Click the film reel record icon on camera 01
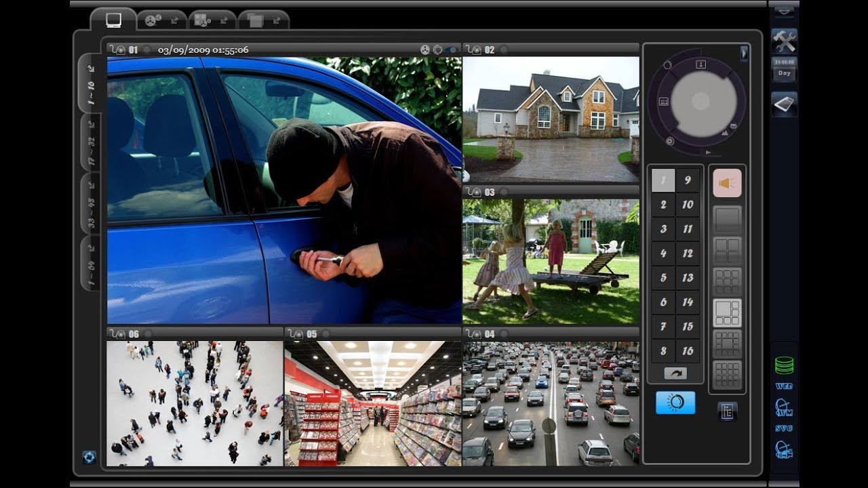 [x=425, y=49]
